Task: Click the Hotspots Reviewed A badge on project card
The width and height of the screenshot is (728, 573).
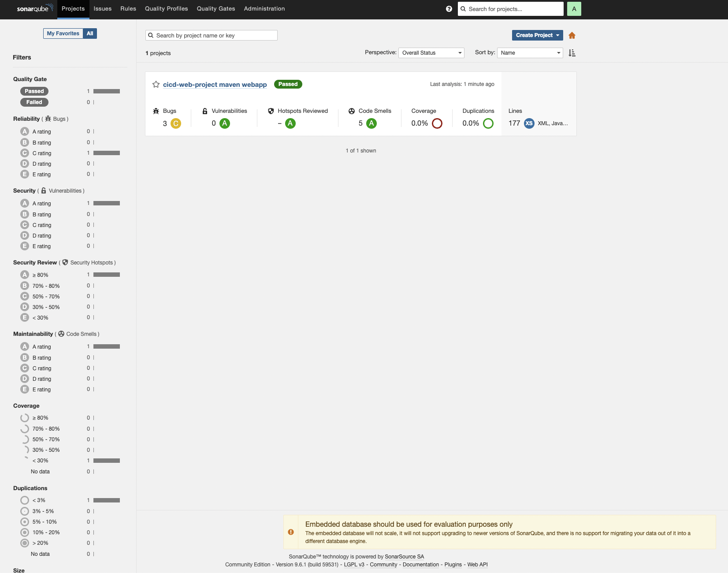Action: [290, 123]
